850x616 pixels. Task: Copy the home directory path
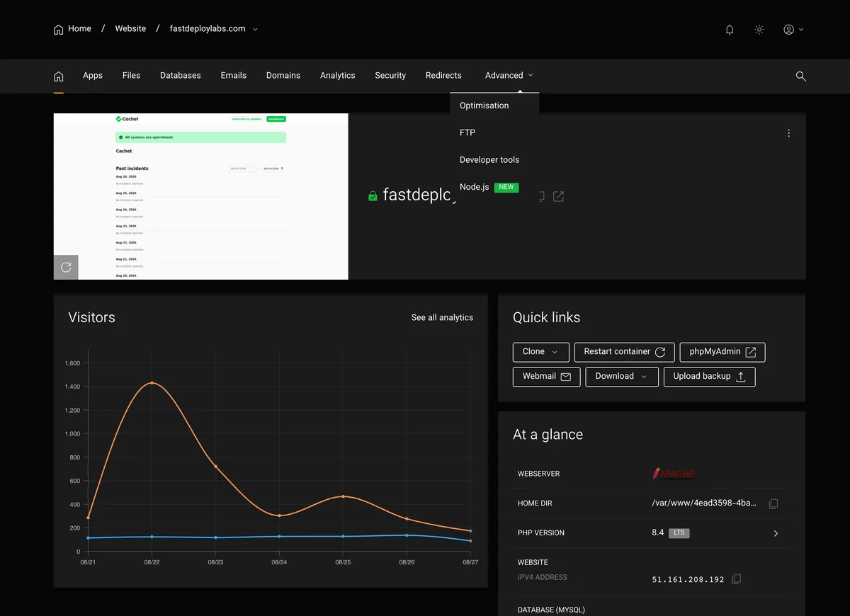tap(773, 503)
